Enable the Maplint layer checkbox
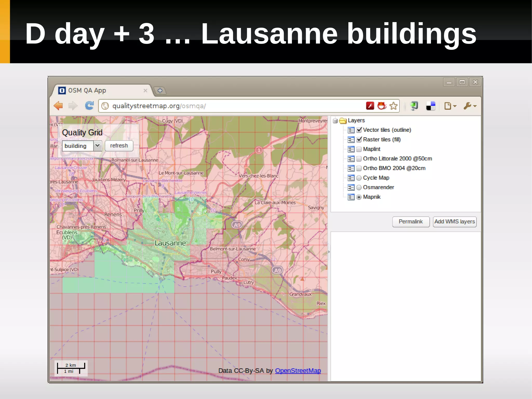The image size is (532, 399). point(359,149)
